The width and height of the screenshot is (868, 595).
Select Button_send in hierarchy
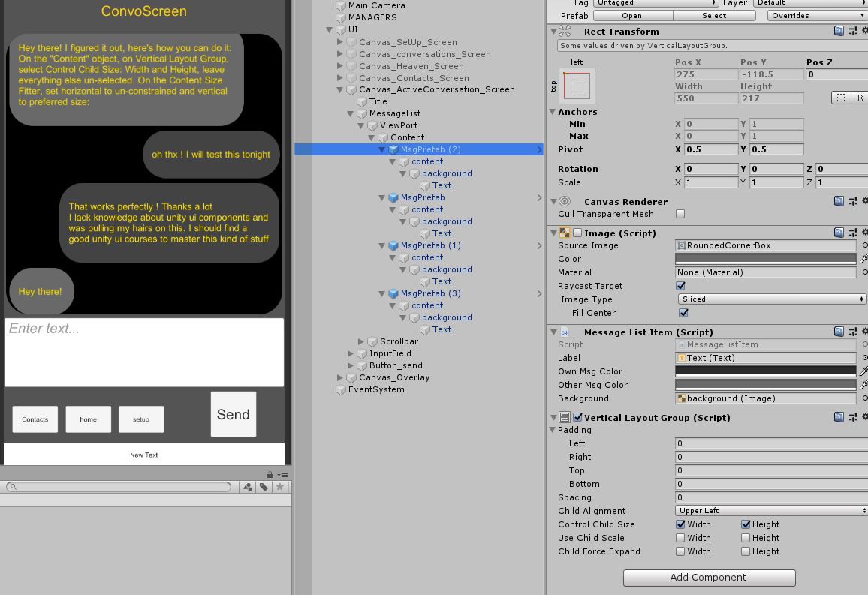coord(396,365)
